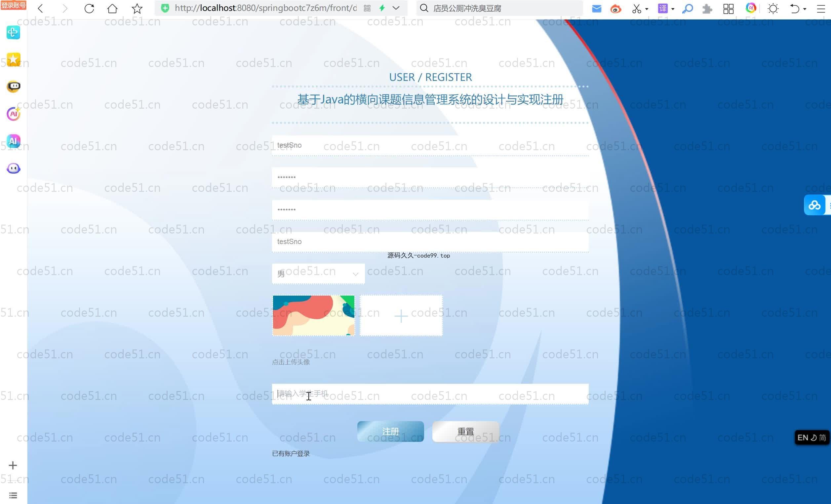Go back with the browser back arrow
The width and height of the screenshot is (831, 504).
40,9
